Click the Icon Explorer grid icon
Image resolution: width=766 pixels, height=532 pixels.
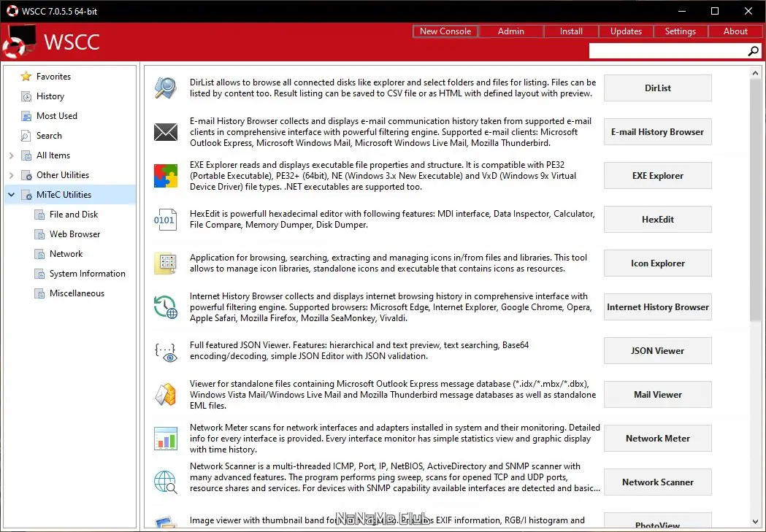[x=166, y=263]
